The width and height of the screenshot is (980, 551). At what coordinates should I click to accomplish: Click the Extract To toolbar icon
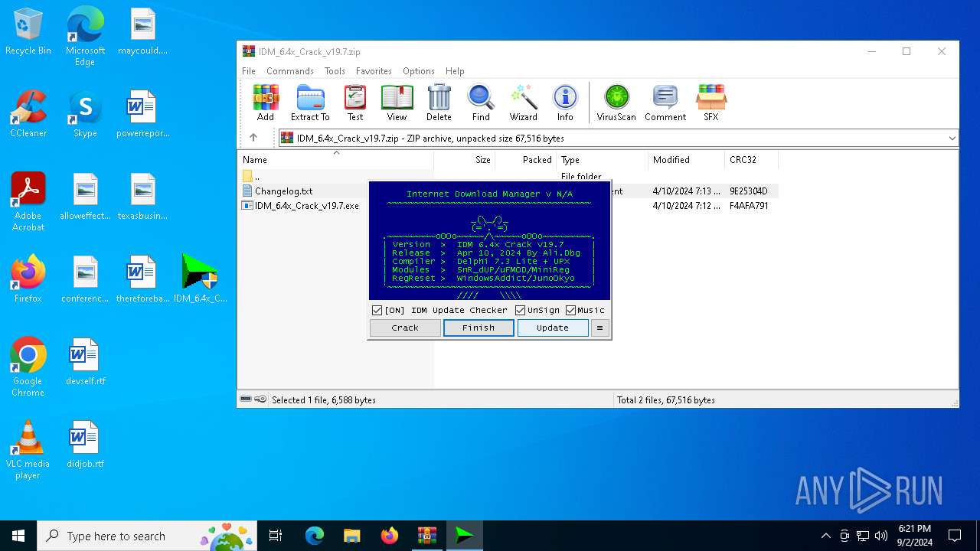(x=310, y=103)
